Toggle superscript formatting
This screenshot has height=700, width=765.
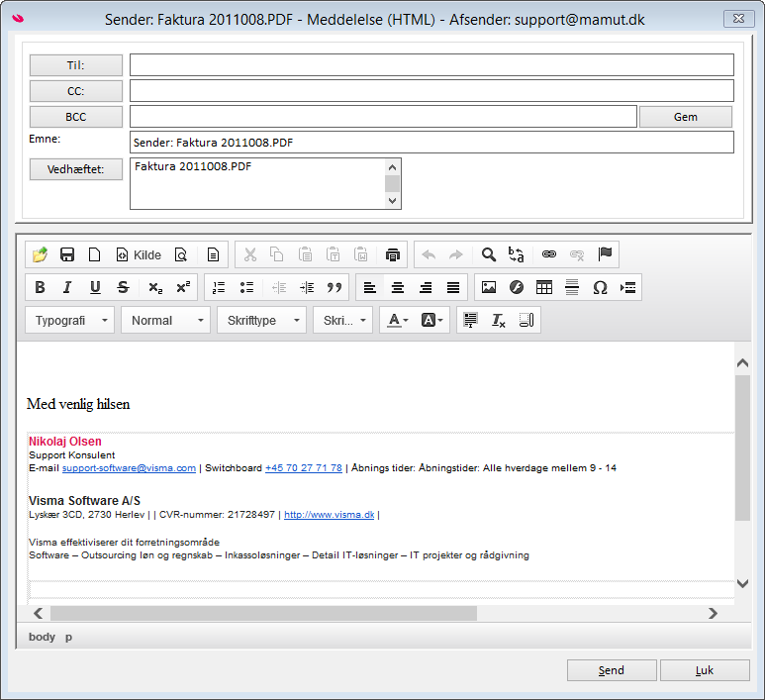[x=183, y=287]
